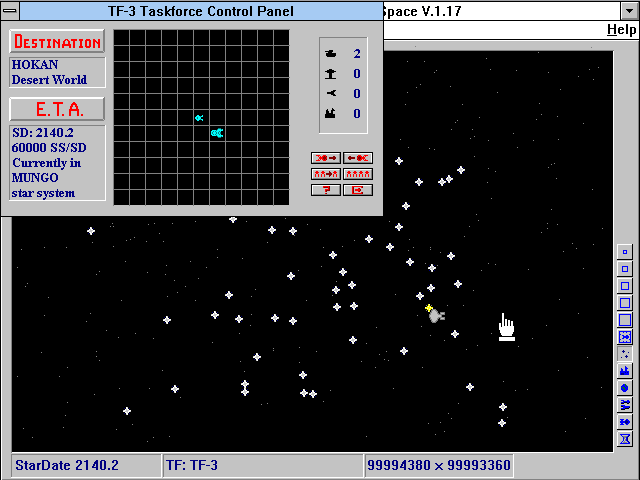Select the largest zoom square icon
The width and height of the screenshot is (640, 480).
tap(624, 320)
